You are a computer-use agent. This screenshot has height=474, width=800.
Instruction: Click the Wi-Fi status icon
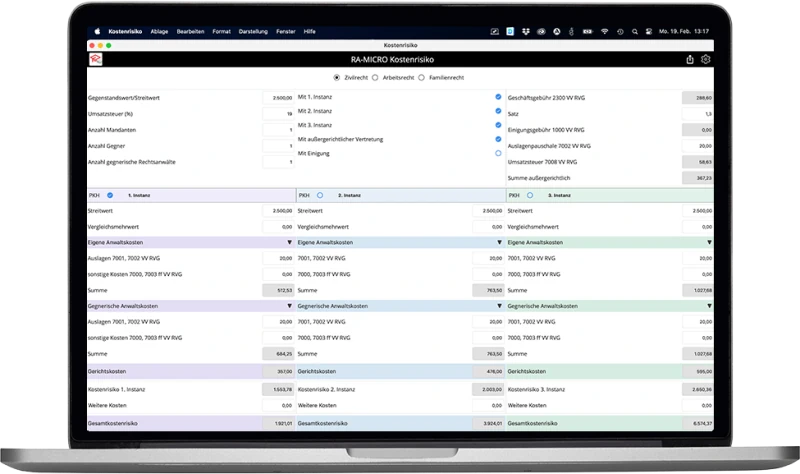(x=605, y=31)
